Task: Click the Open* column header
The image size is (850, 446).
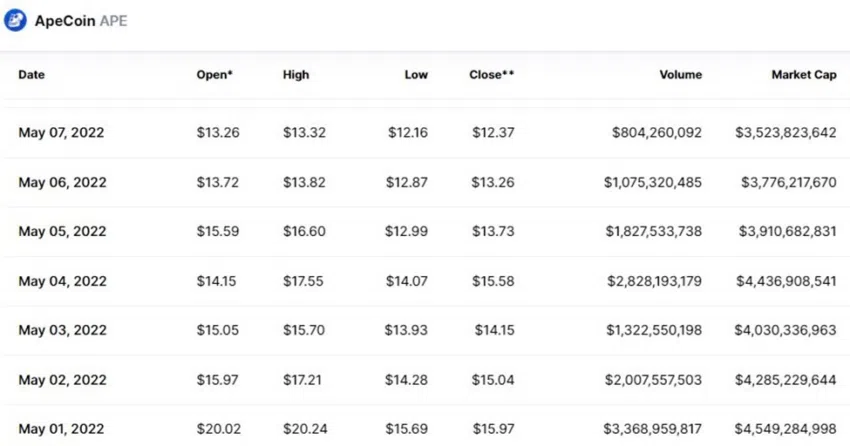Action: [215, 75]
